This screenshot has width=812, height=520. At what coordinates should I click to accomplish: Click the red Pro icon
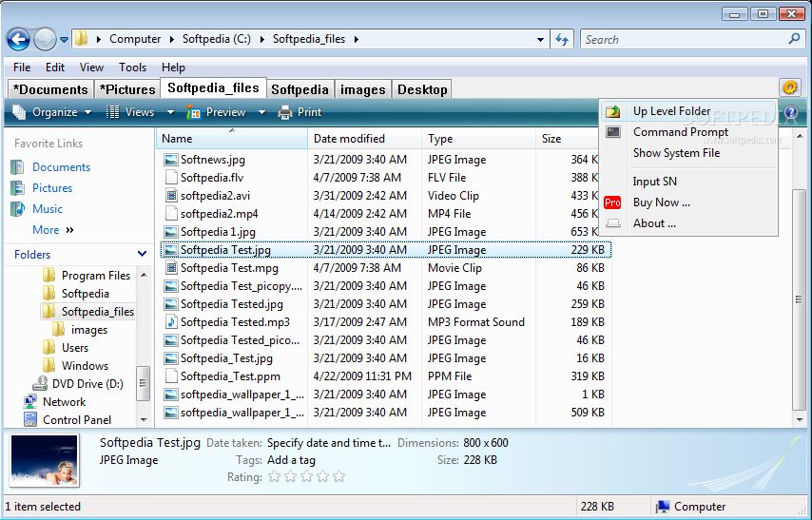click(612, 202)
